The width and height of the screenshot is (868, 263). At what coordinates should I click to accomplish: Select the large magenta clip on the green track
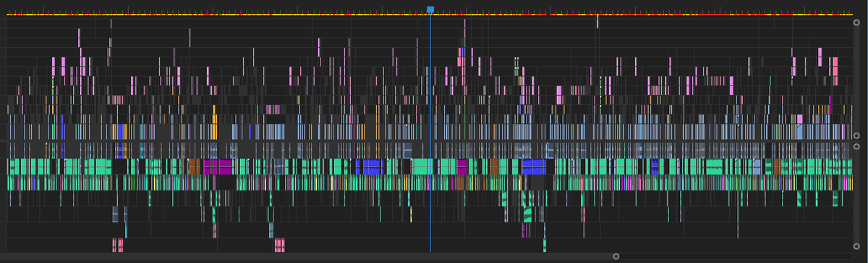[x=217, y=166]
